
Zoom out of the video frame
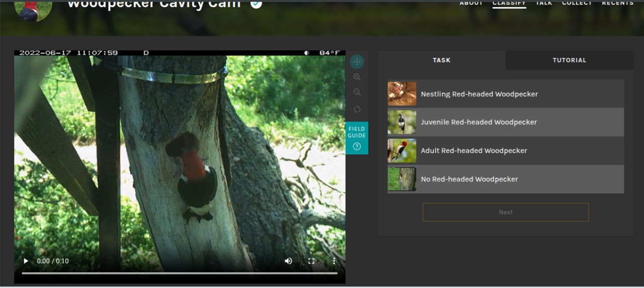point(357,92)
